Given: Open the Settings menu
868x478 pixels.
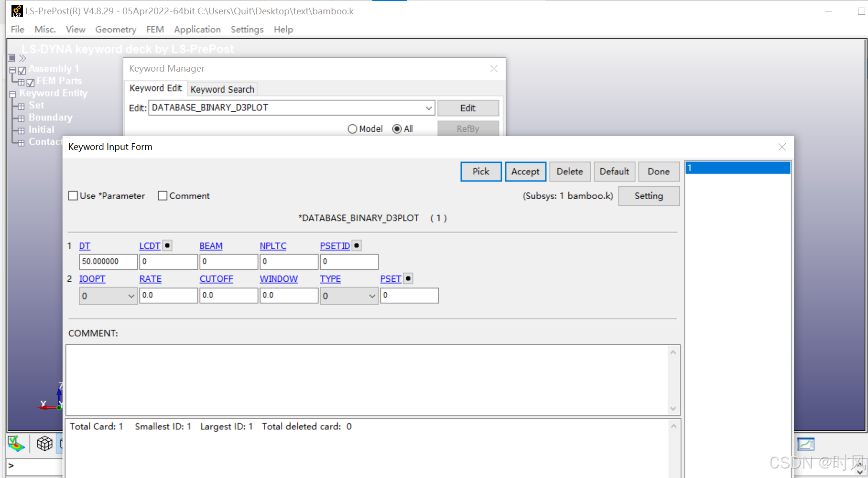Looking at the screenshot, I should pos(247,30).
